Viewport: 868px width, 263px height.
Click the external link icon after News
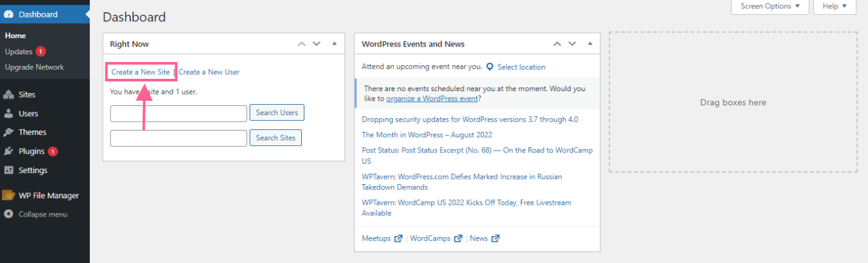(x=496, y=238)
